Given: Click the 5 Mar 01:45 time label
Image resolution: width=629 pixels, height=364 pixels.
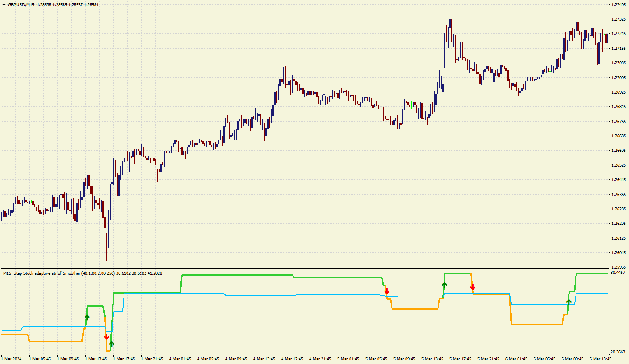Looking at the screenshot, I should coord(348,359).
